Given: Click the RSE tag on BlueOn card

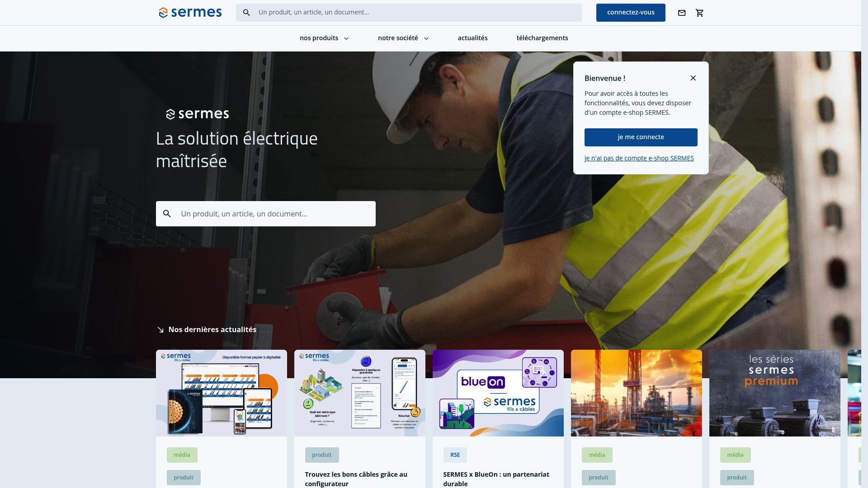Looking at the screenshot, I should tap(455, 455).
